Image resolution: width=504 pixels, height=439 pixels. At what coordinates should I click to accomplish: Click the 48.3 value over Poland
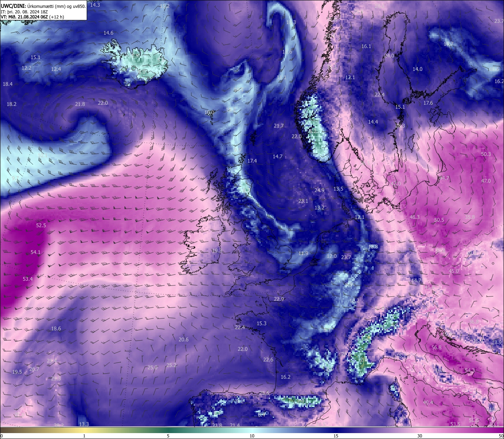[415, 217]
